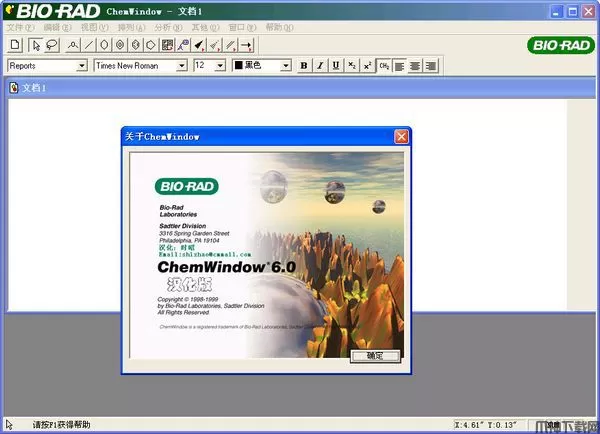Open the 编辑 menu
600x434 pixels.
click(x=57, y=27)
